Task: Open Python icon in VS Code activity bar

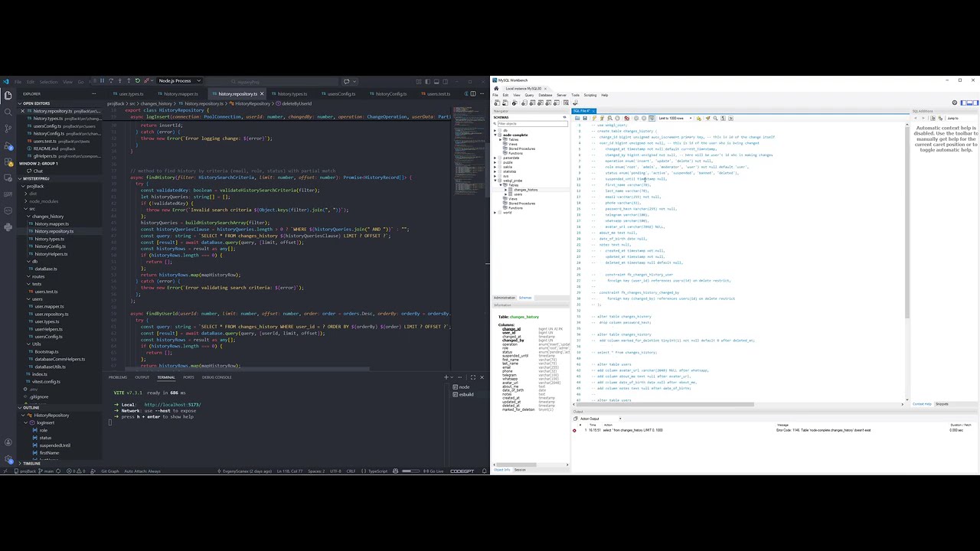Action: click(x=8, y=227)
